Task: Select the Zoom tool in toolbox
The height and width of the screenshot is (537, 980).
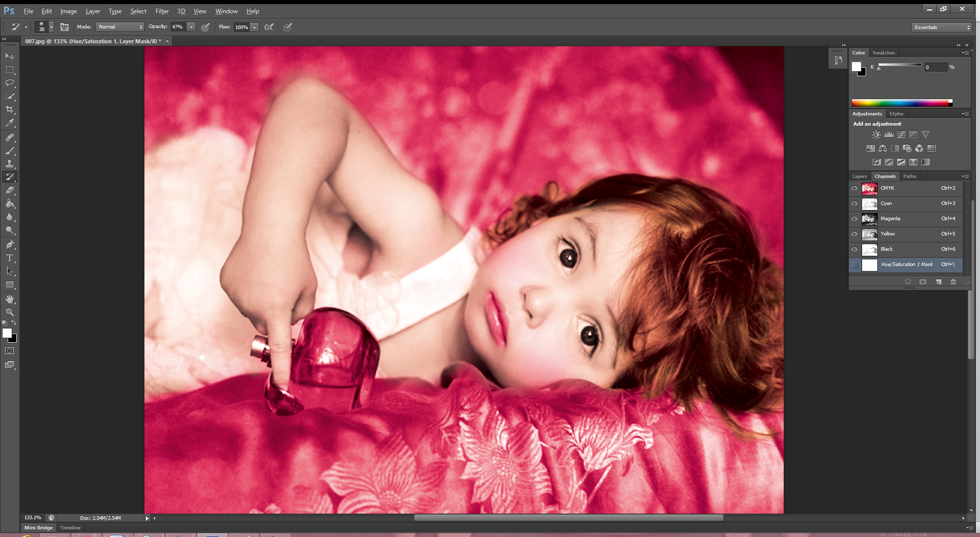Action: point(10,312)
